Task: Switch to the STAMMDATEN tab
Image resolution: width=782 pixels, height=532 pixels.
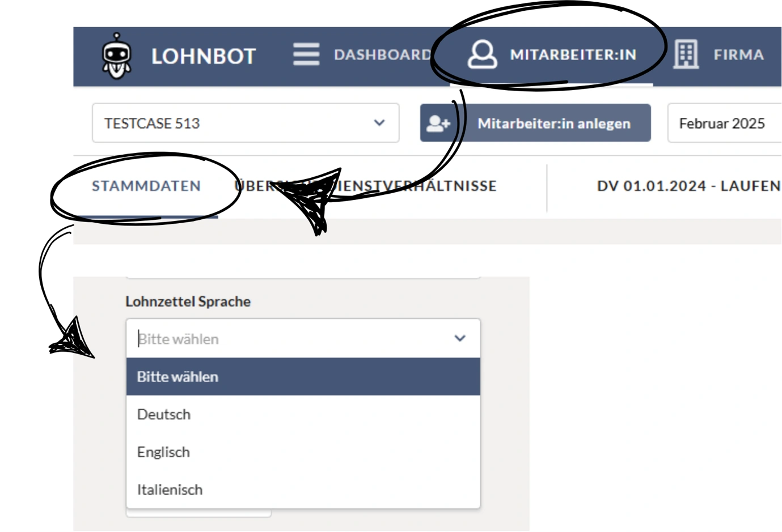Action: (146, 186)
